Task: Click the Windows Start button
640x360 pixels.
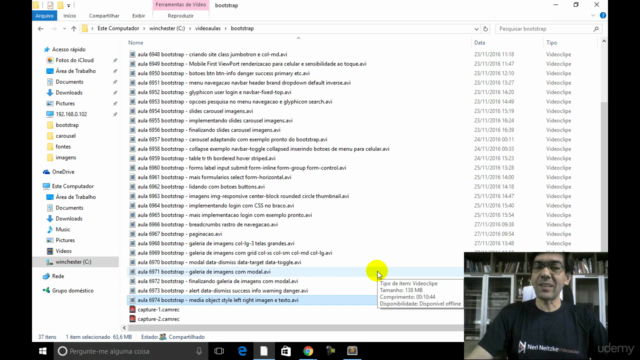Action: 42,351
